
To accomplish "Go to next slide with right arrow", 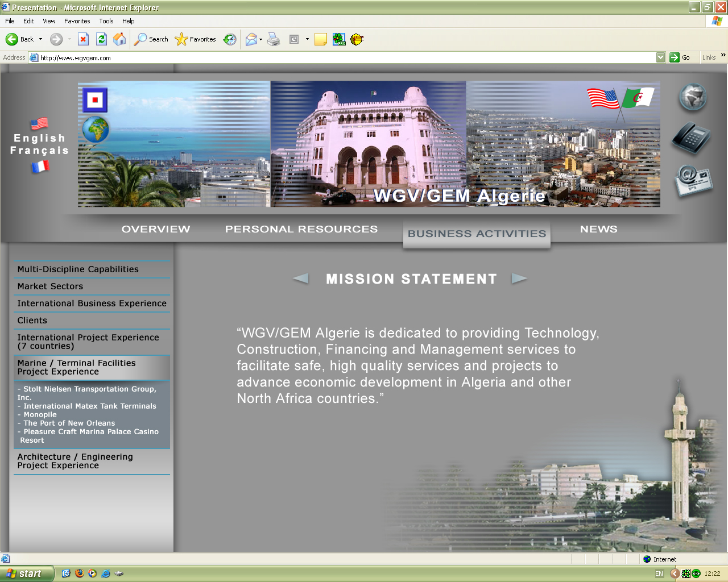I will (x=519, y=278).
